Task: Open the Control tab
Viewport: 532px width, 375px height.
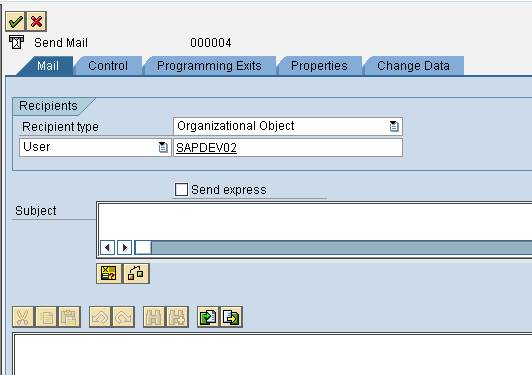Action: (108, 65)
